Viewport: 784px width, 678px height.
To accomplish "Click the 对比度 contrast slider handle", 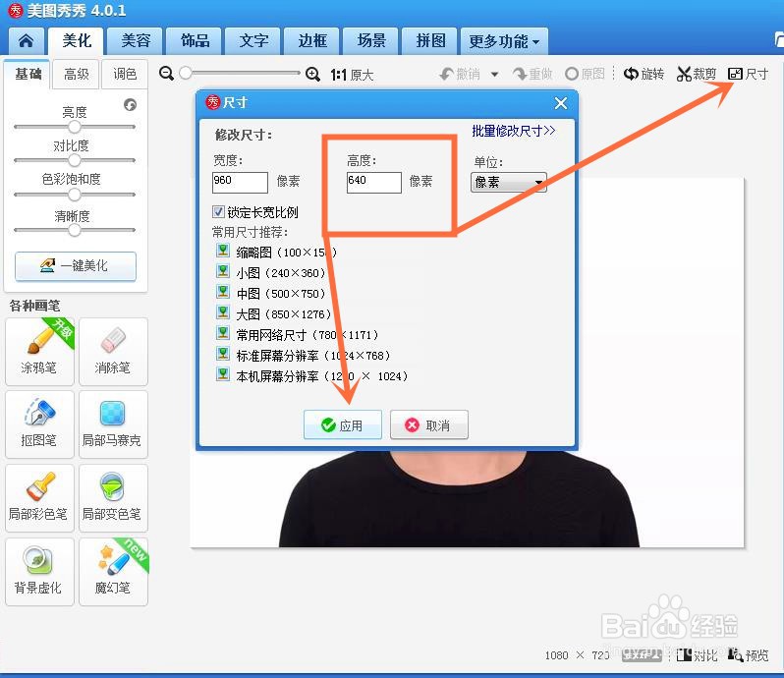I will click(x=75, y=160).
